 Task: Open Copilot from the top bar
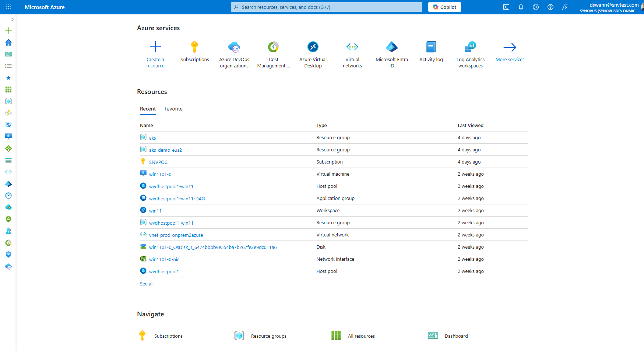(x=444, y=7)
